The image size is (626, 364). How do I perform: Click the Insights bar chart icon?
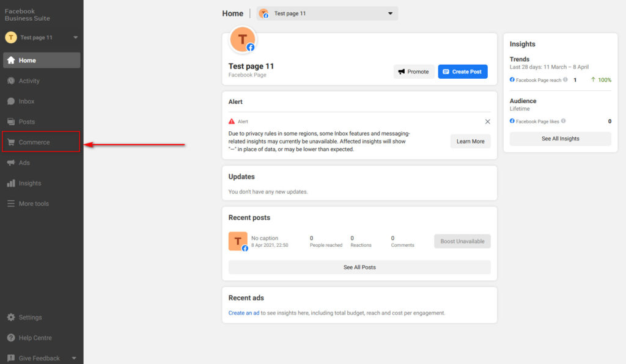[11, 183]
